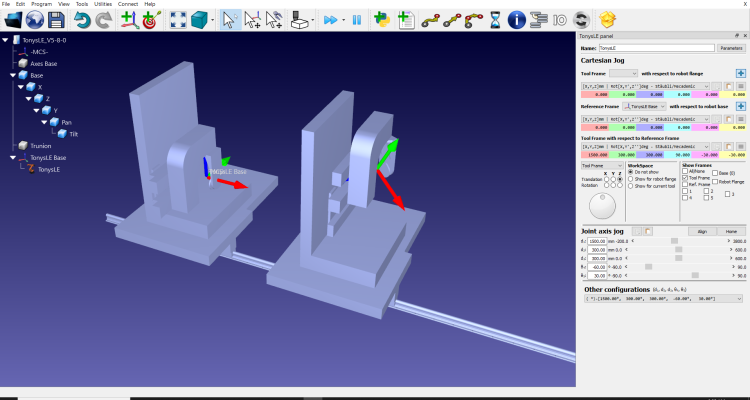Add a Pause hourglass instruction
Viewport: 750px width, 400px height.
496,20
